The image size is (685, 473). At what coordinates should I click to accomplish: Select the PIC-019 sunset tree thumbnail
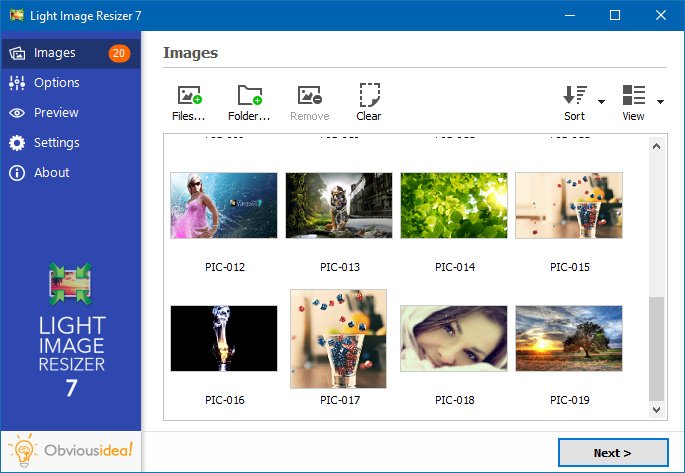[568, 338]
